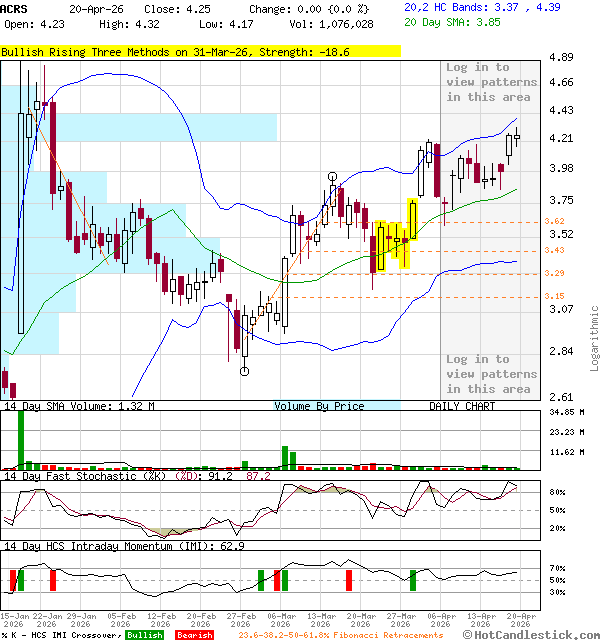Click the 3.62 Fibonacci retracement level label
This screenshot has width=600, height=640.
(x=554, y=222)
